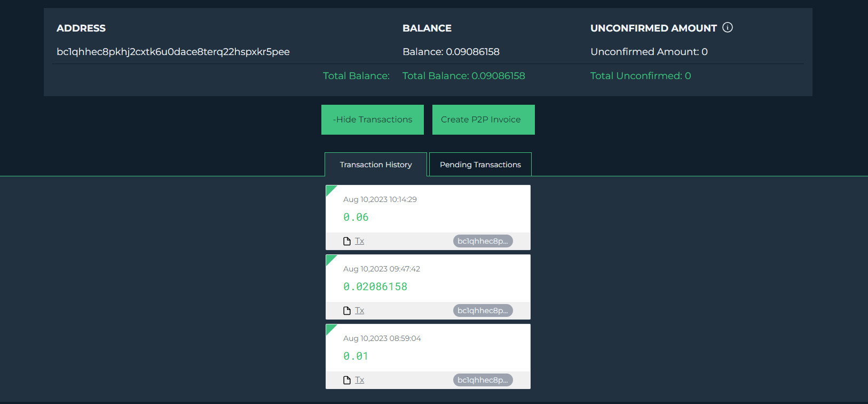Click the bc1qhhec8p address badge on the 0.01 card

click(483, 380)
